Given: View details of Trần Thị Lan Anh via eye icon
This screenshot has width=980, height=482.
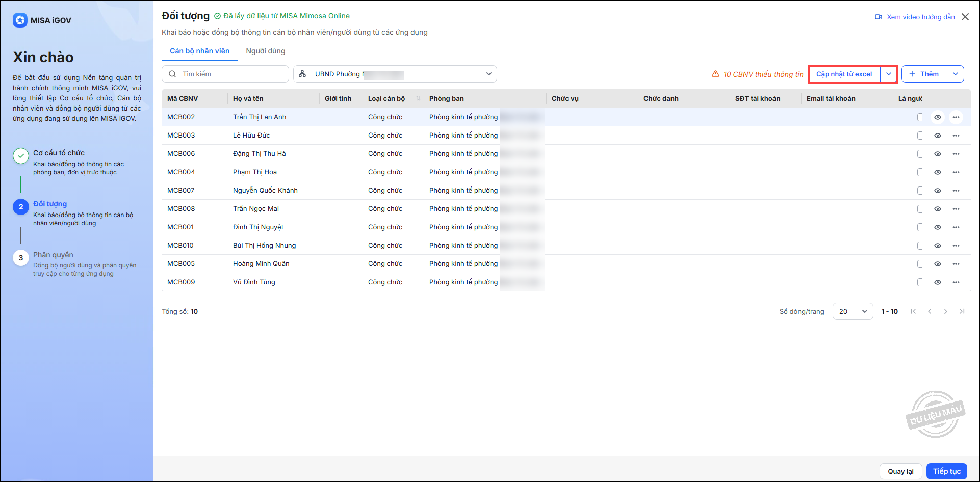Looking at the screenshot, I should [x=938, y=117].
